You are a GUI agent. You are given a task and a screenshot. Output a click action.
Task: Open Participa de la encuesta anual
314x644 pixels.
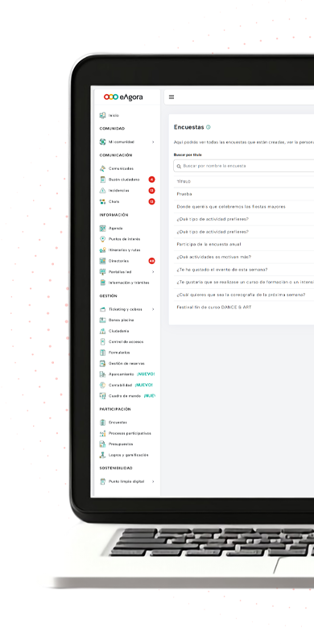pyautogui.click(x=209, y=245)
